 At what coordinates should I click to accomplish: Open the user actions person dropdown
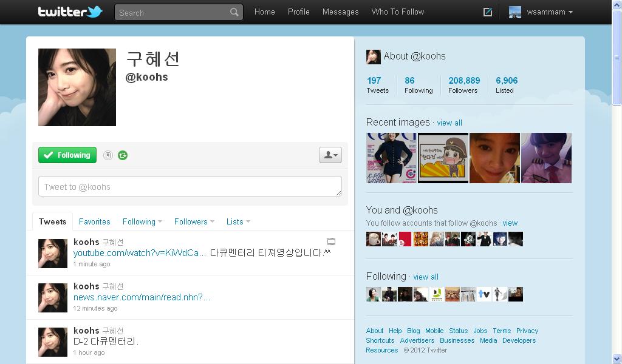pos(330,155)
